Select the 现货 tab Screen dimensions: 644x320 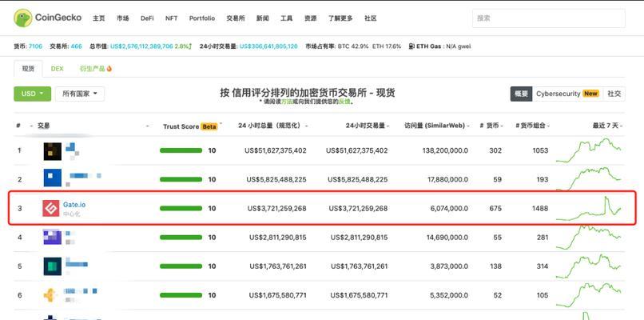pyautogui.click(x=28, y=69)
